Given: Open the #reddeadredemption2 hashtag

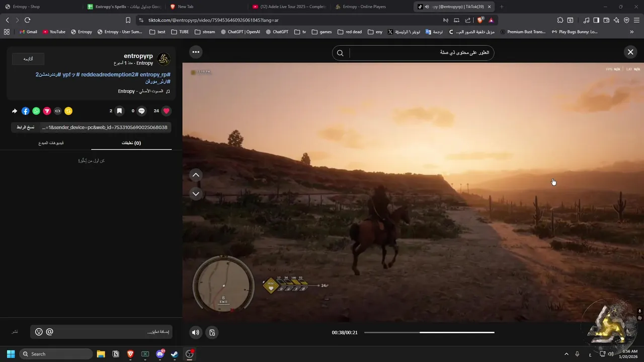Looking at the screenshot, I should click(110, 74).
